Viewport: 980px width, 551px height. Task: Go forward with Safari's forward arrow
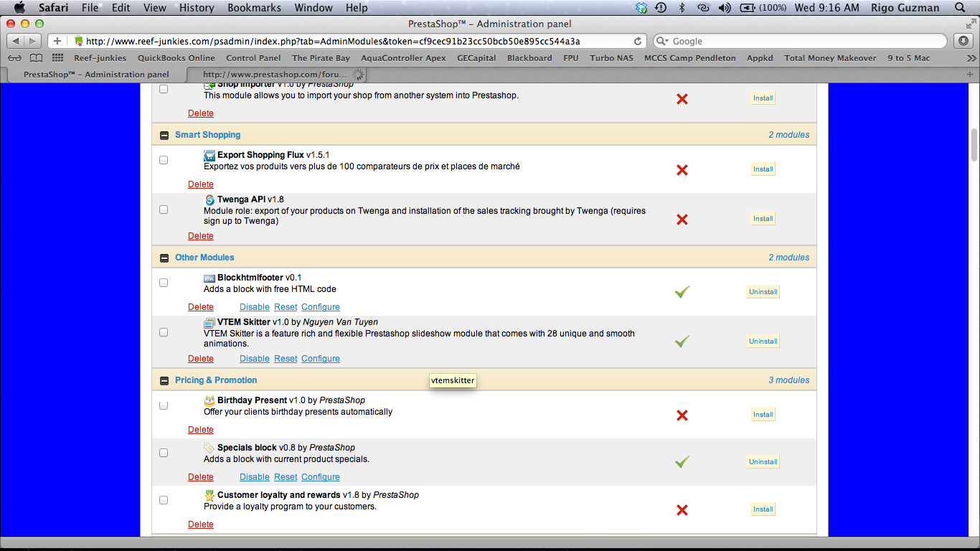tap(33, 41)
